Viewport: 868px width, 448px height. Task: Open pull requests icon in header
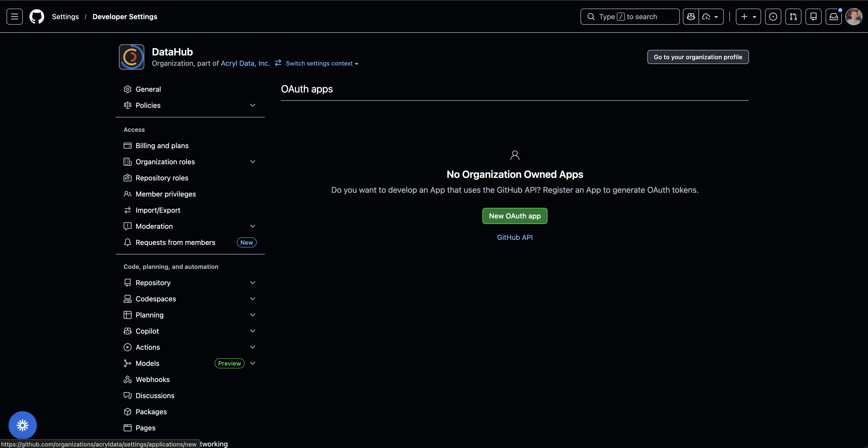pos(793,16)
